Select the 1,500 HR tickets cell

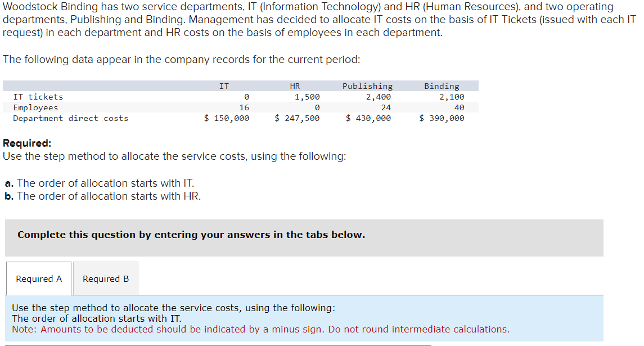tap(309, 96)
